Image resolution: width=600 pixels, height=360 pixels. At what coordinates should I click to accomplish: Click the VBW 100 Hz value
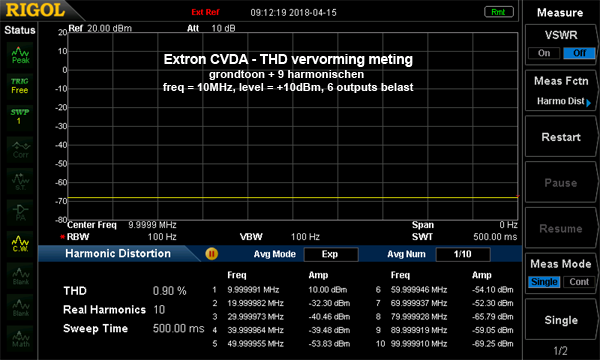pyautogui.click(x=305, y=237)
